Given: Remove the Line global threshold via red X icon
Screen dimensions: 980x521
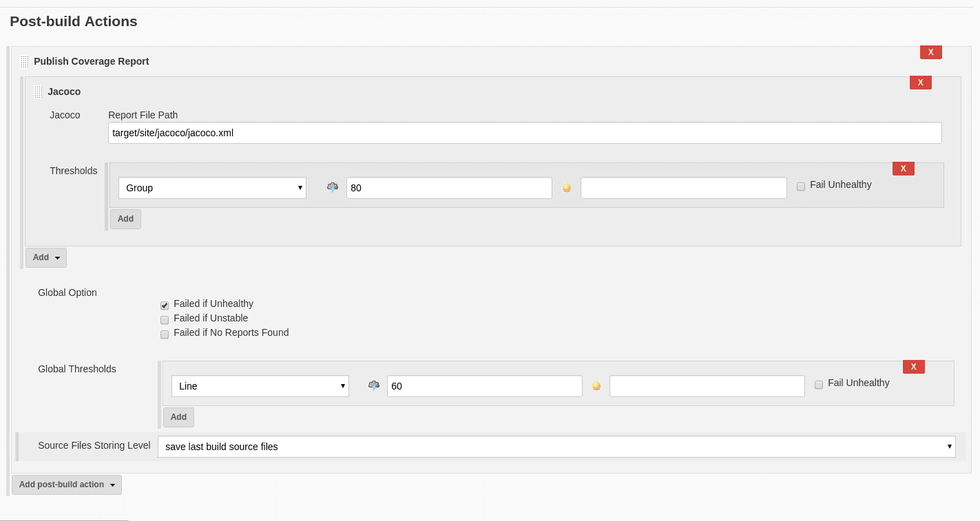Looking at the screenshot, I should (913, 366).
